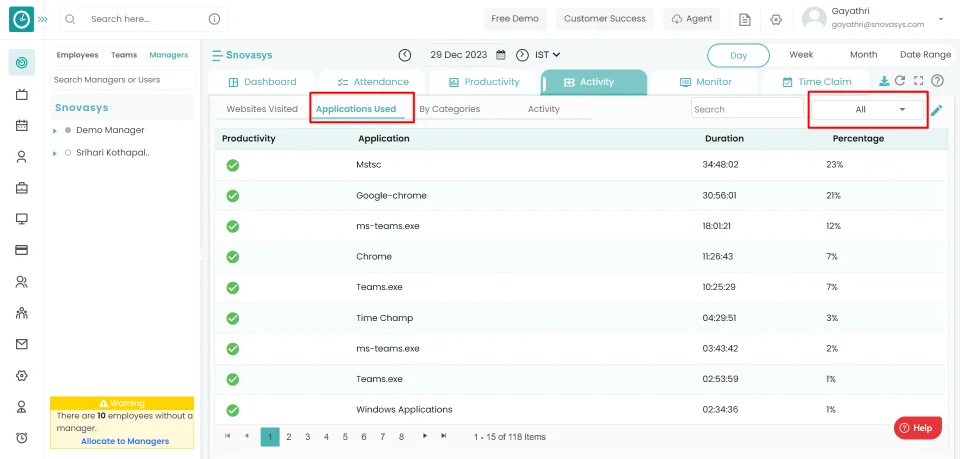Click Search Managers or Users field

tap(123, 80)
